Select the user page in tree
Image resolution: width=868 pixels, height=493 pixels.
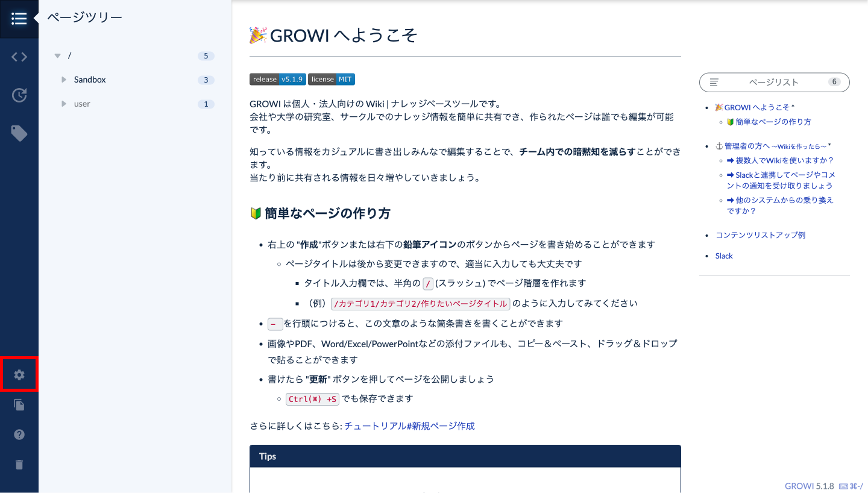82,104
